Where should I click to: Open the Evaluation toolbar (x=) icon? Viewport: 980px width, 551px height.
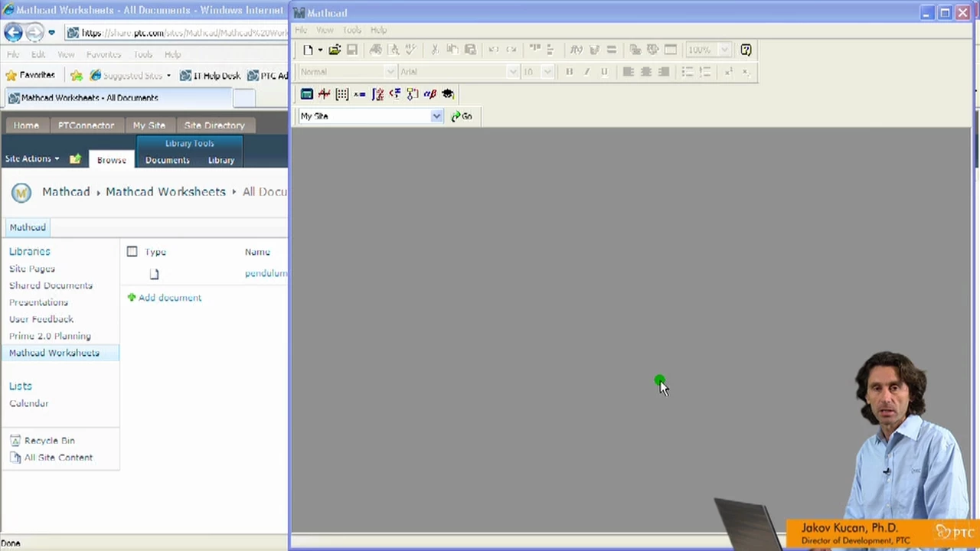click(x=359, y=94)
